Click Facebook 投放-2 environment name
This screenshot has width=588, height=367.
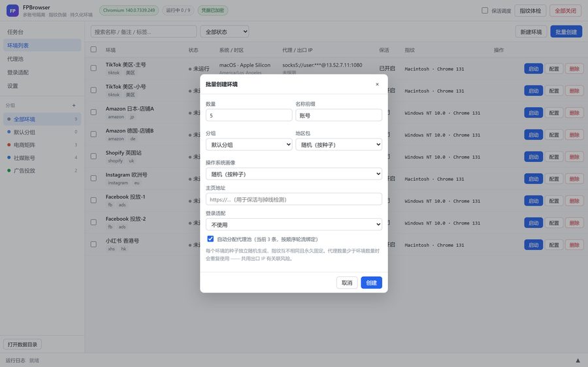[x=125, y=219]
